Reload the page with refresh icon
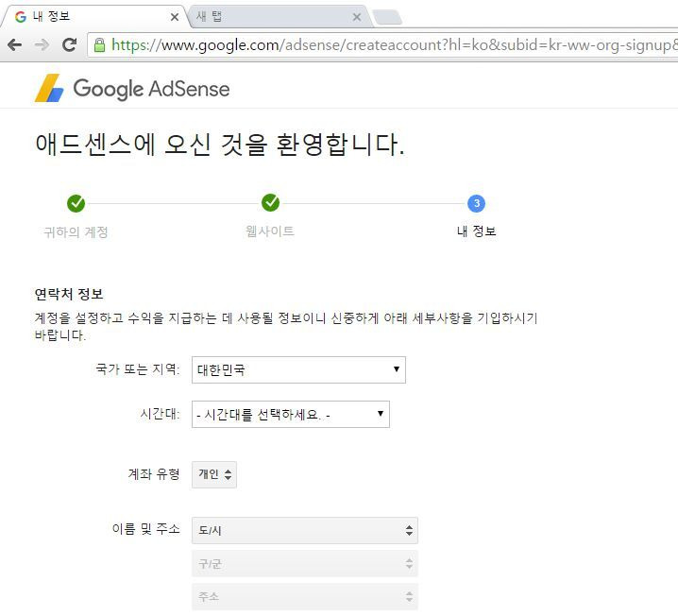The width and height of the screenshot is (678, 616). [69, 44]
